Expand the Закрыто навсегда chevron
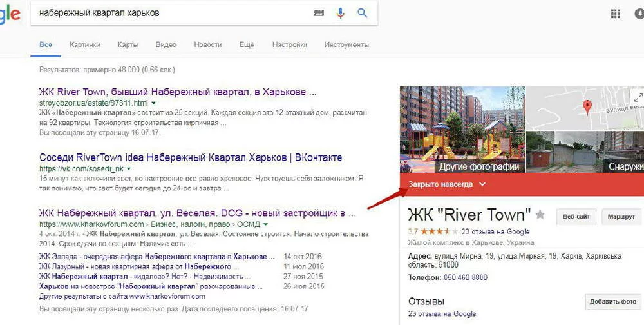This screenshot has height=325, width=644. (482, 184)
